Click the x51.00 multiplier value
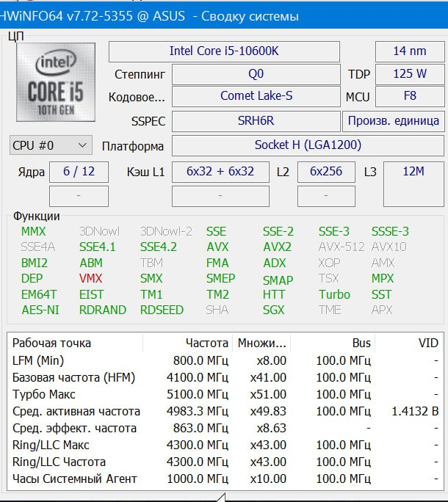The image size is (448, 502). (268, 394)
